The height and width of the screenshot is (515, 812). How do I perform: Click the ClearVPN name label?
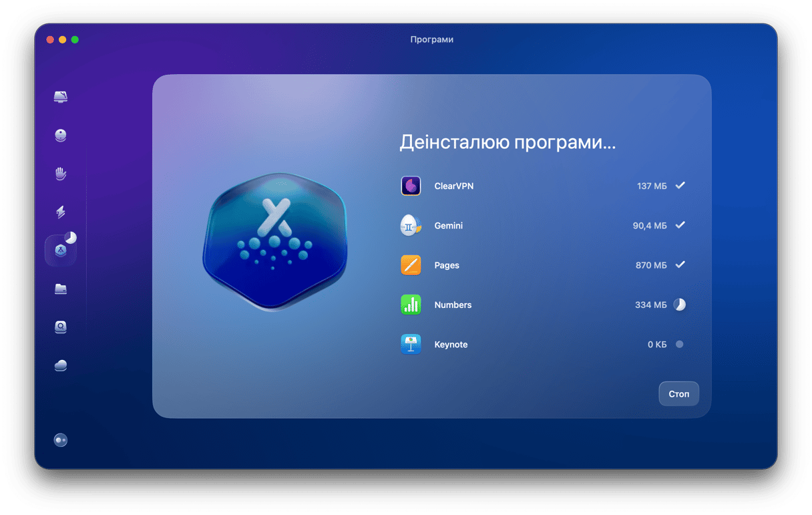[454, 186]
